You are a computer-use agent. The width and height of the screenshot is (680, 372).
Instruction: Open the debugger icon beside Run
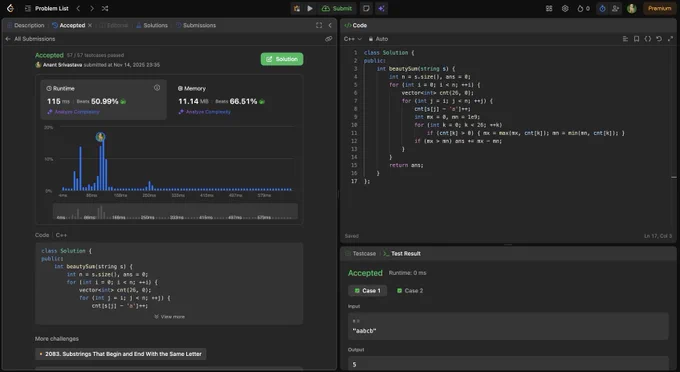coord(297,8)
